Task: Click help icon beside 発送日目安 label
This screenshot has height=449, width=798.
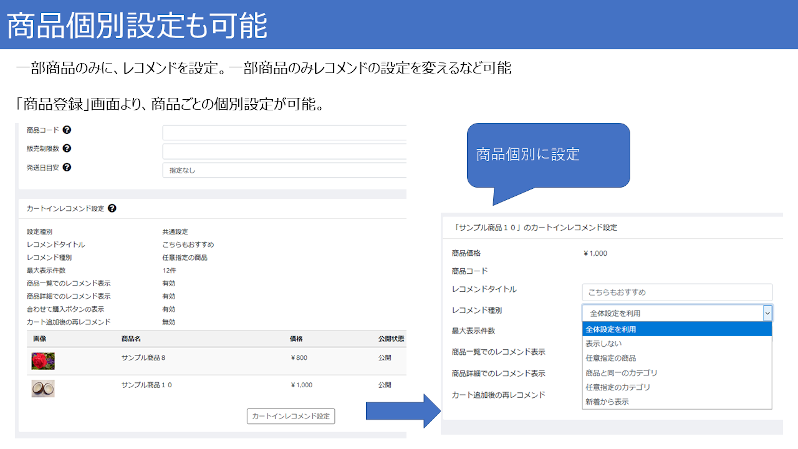Action: tap(67, 167)
